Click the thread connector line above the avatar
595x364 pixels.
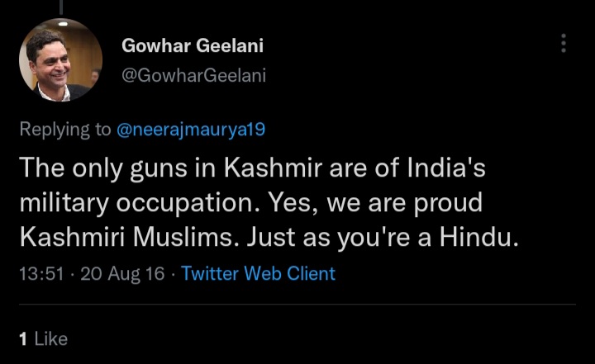pyautogui.click(x=60, y=7)
